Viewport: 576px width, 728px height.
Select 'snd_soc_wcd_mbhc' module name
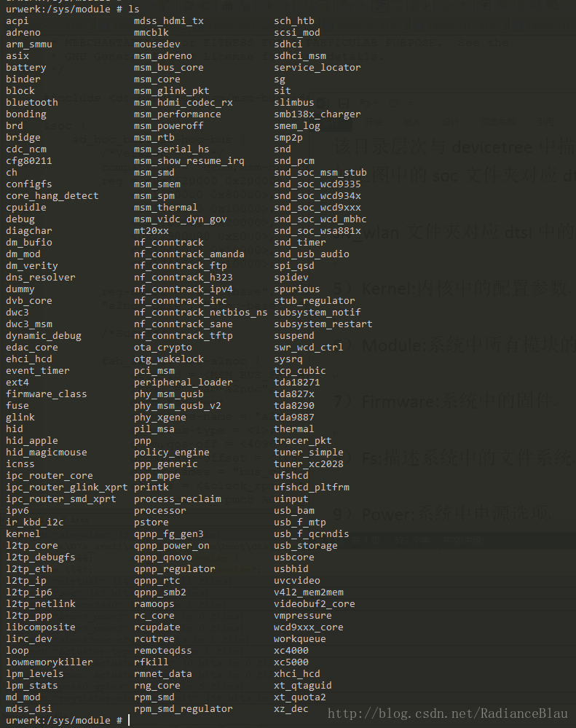tap(320, 219)
